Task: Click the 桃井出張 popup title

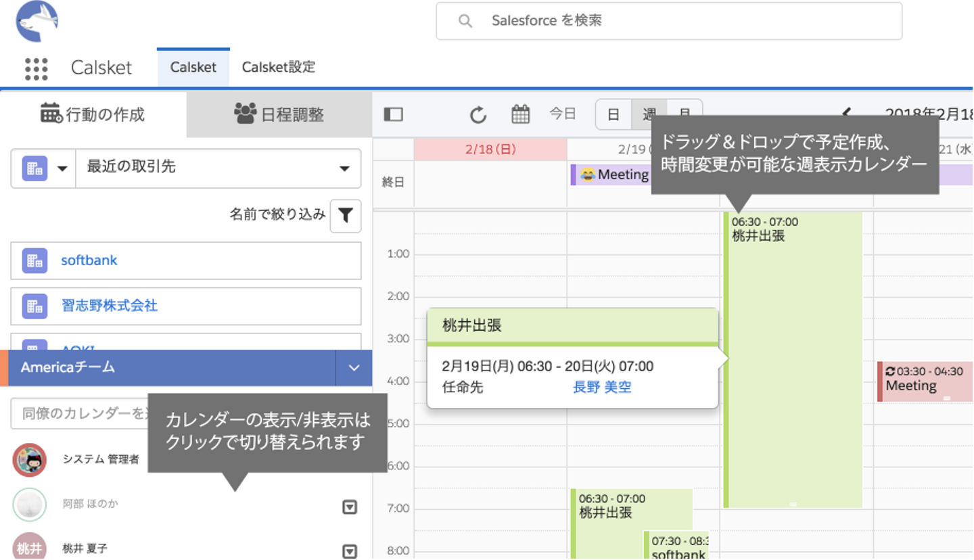Action: tap(472, 326)
